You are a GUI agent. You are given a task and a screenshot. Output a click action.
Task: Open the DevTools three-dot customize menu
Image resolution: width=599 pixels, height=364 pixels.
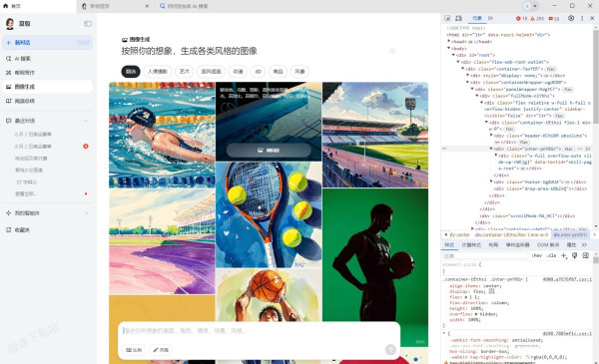(582, 18)
